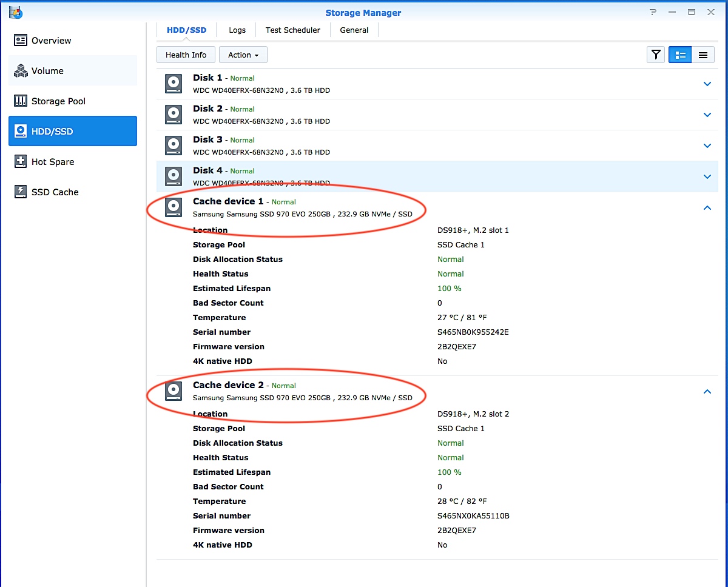Click the Disk 1 drive icon
The width and height of the screenshot is (728, 587).
pos(174,84)
